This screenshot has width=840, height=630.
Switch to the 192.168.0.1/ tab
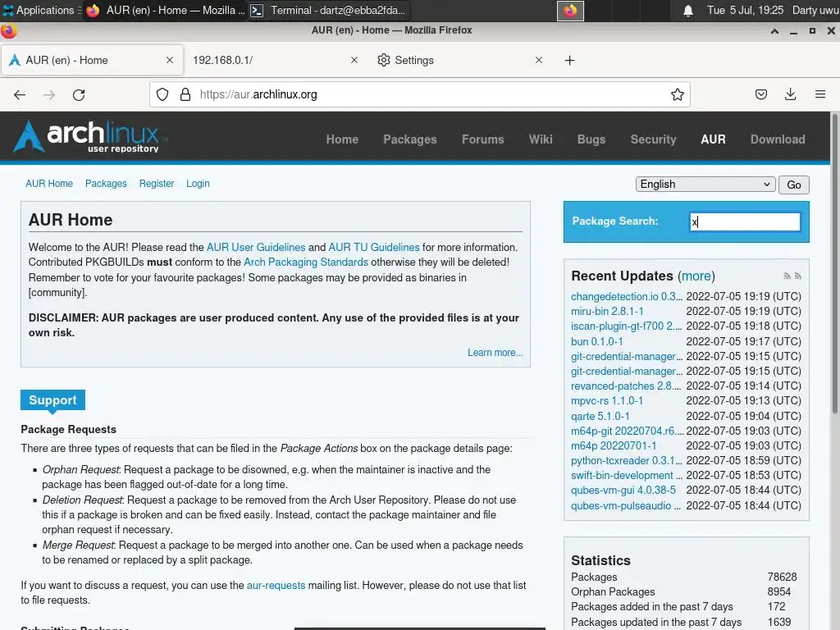tap(276, 60)
